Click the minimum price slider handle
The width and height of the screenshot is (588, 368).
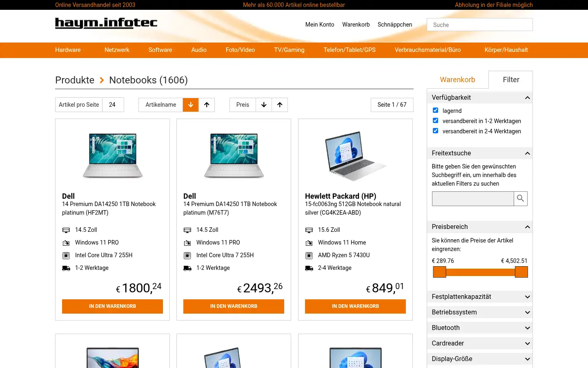tap(439, 272)
